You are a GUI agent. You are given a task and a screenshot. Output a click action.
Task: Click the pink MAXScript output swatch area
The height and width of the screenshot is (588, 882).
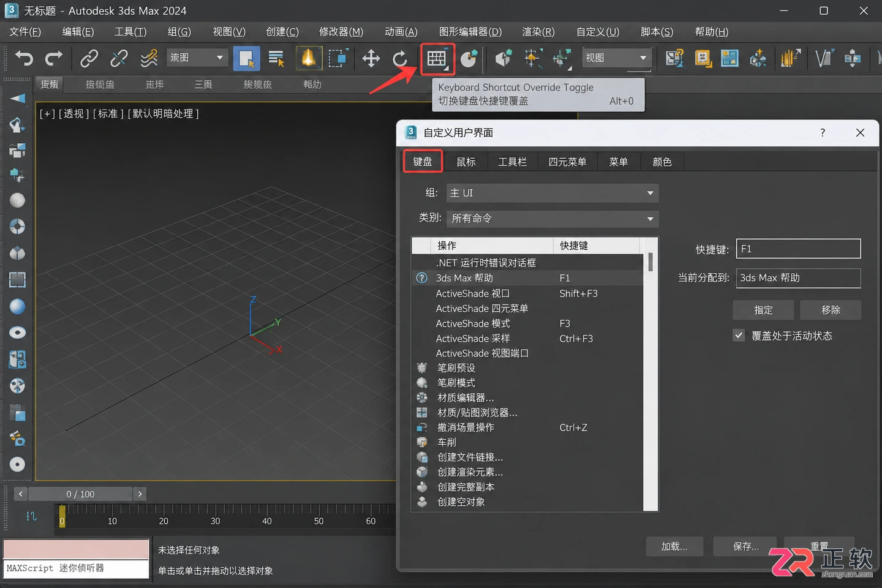pos(77,549)
